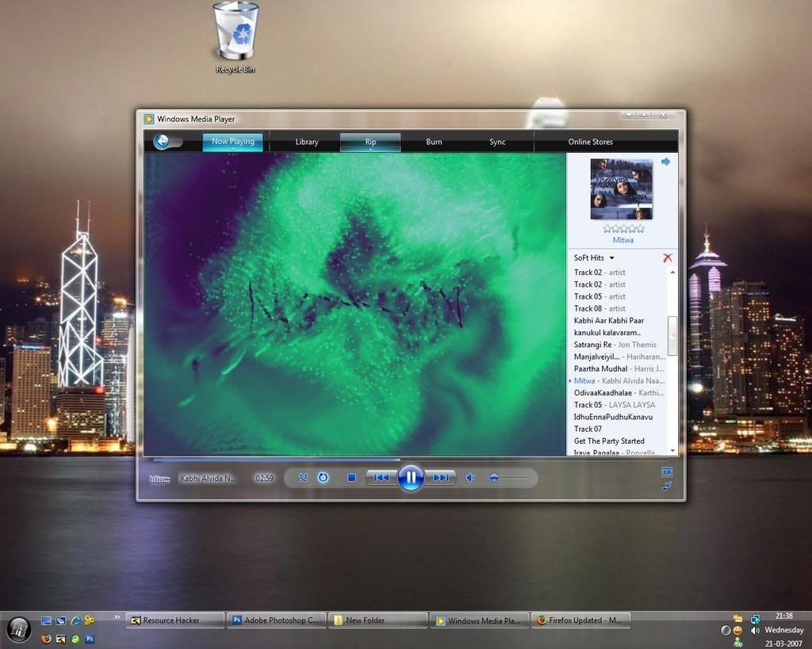Select Paartha Mudhal - Harris J track
This screenshot has height=649, width=812.
[x=619, y=368]
